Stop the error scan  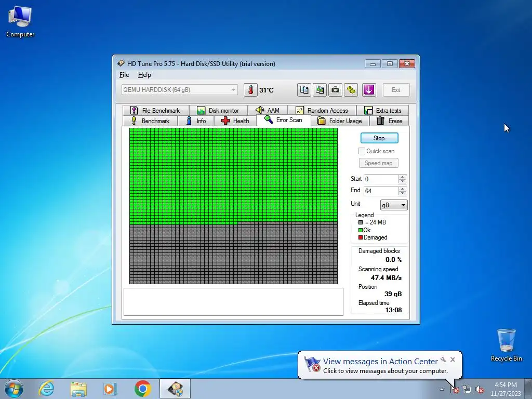(379, 138)
